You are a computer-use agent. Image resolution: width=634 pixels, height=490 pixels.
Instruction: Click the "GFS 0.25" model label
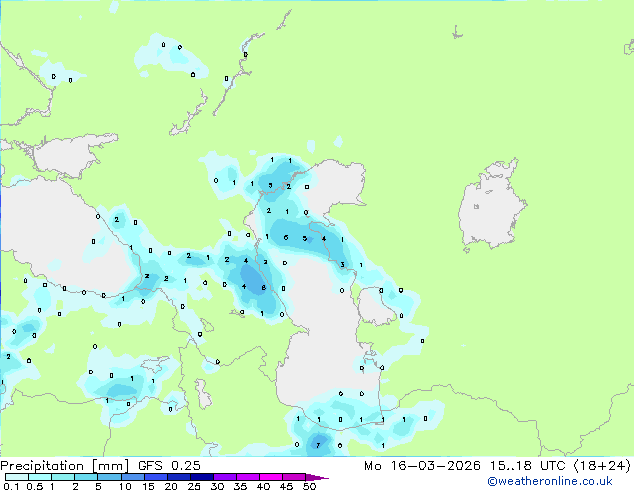169,466
